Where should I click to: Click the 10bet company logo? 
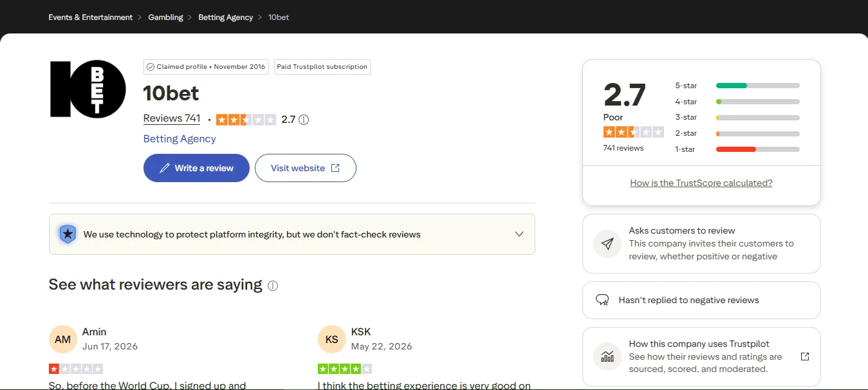pyautogui.click(x=88, y=89)
